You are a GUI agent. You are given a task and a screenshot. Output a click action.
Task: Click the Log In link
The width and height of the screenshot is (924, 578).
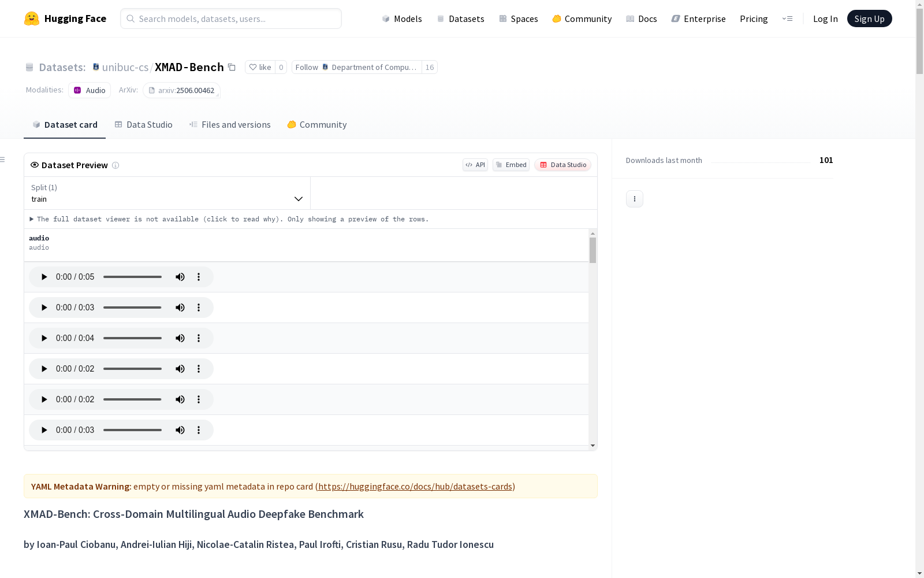coord(825,18)
